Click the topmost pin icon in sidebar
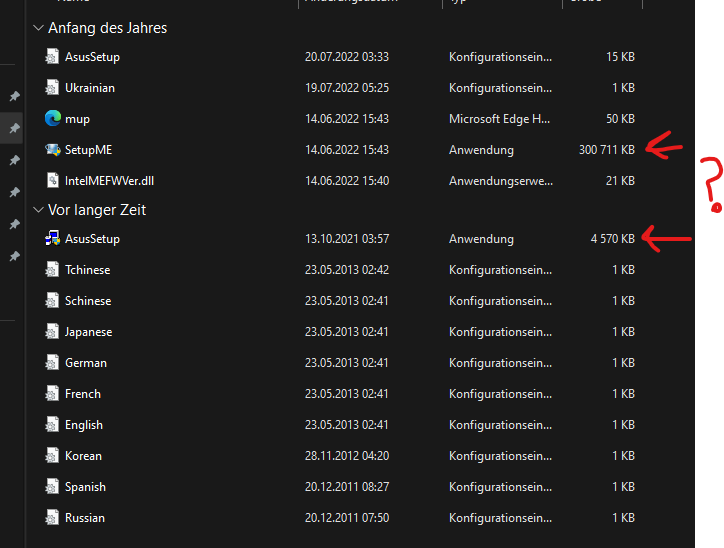 tap(15, 96)
